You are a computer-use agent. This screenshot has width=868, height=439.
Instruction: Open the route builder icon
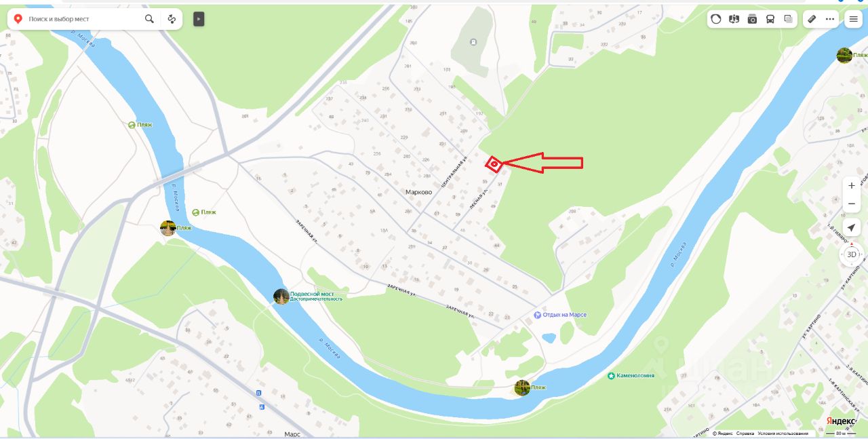[x=172, y=19]
